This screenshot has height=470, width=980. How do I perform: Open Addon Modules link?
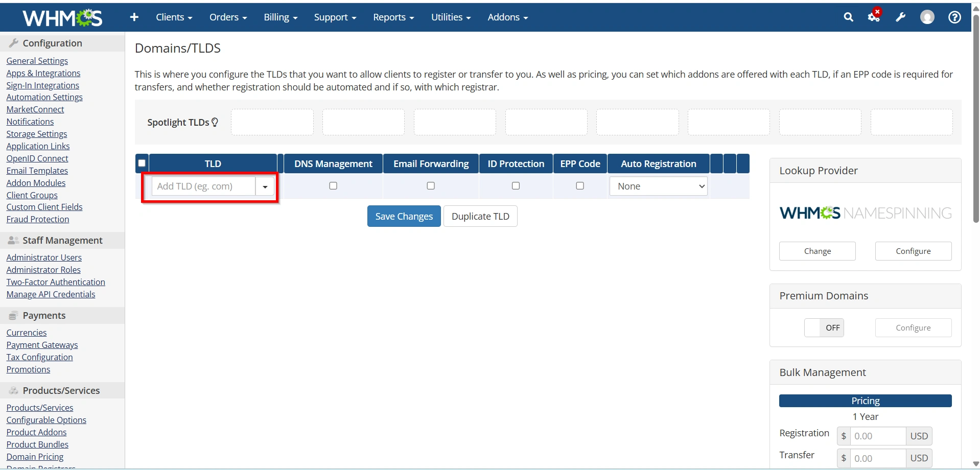[36, 183]
